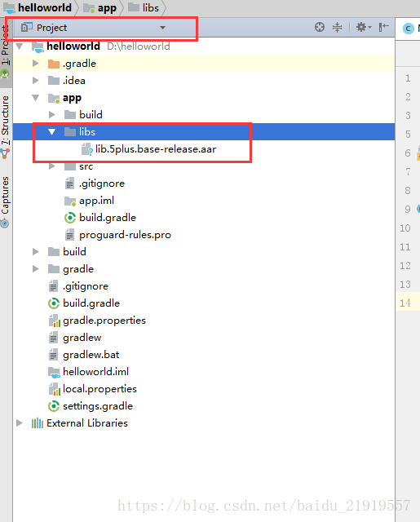Image resolution: width=420 pixels, height=522 pixels.
Task: Select app.iml file name
Action: pos(96,201)
